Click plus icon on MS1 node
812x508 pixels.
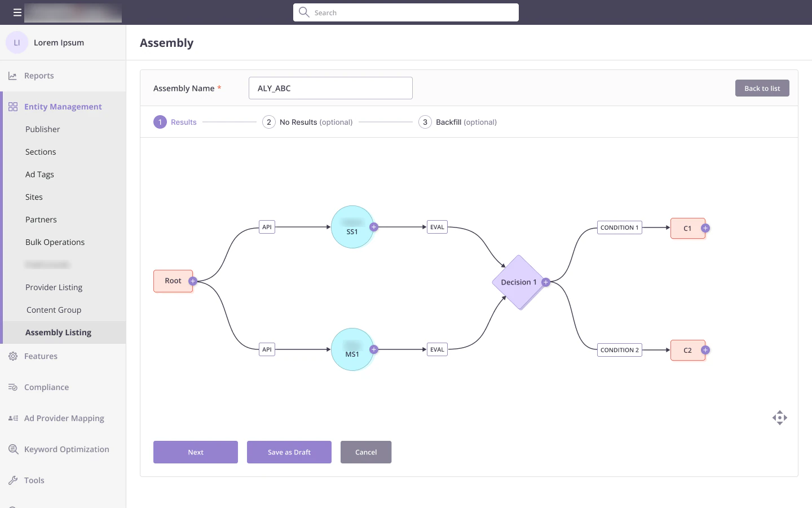click(x=373, y=349)
